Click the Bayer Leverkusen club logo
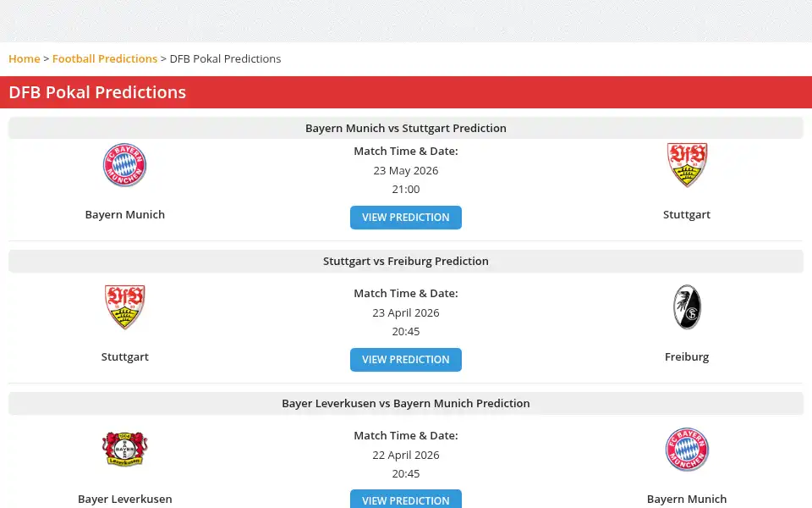This screenshot has height=508, width=812. coord(125,449)
